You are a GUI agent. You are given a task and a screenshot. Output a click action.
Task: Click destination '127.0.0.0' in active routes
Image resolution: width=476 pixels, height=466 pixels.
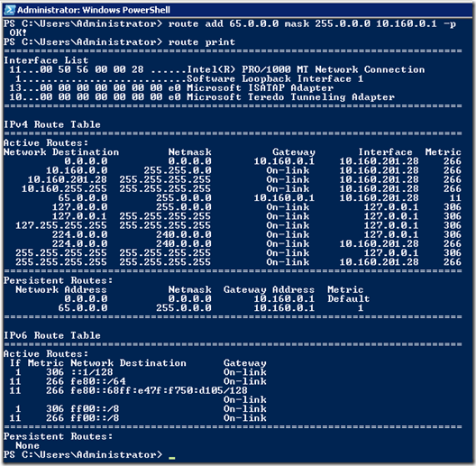tap(79, 206)
